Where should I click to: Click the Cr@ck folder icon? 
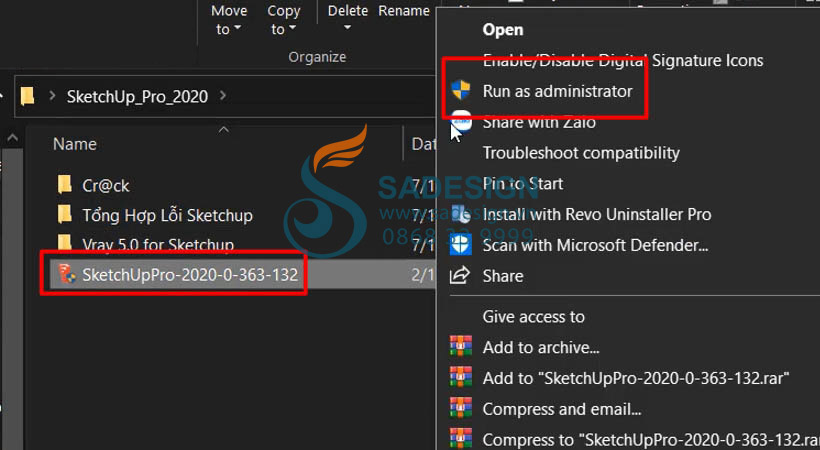[65, 185]
